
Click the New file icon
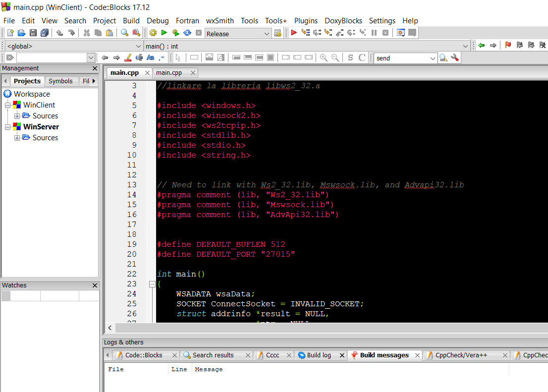[x=10, y=33]
